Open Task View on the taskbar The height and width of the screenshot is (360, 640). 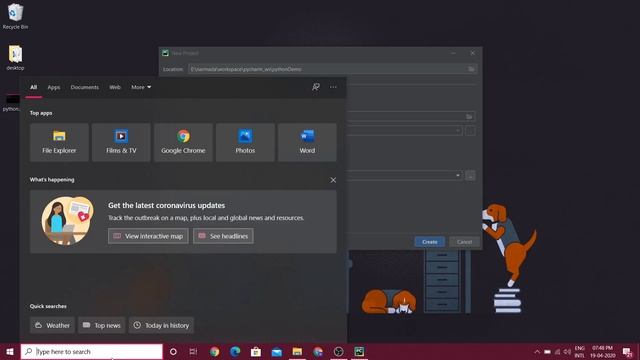[x=193, y=351]
